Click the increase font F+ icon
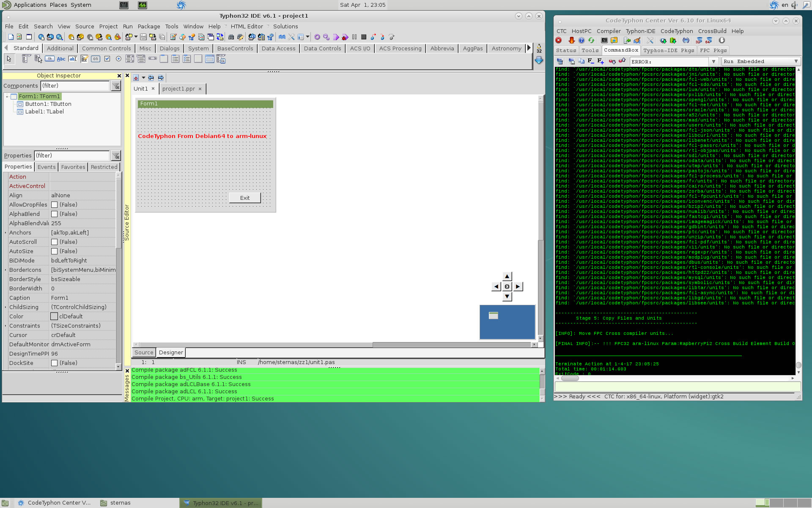This screenshot has width=812, height=508. click(601, 61)
